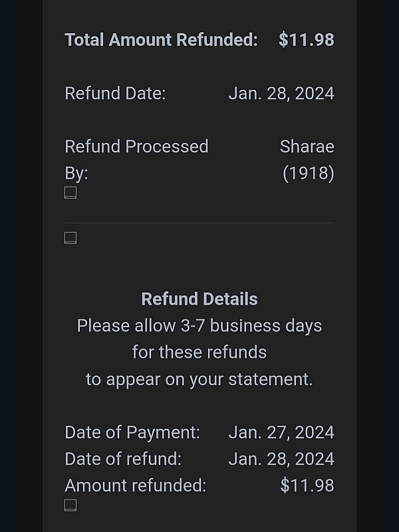This screenshot has width=399, height=532.
Task: Select the "Refund Processed" label text
Action: point(136,146)
